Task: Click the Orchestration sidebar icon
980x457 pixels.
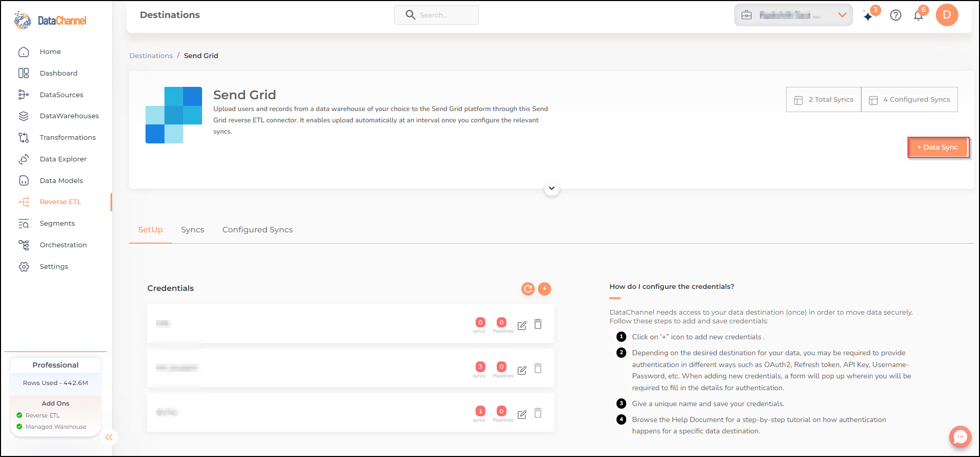Action: pyautogui.click(x=24, y=245)
